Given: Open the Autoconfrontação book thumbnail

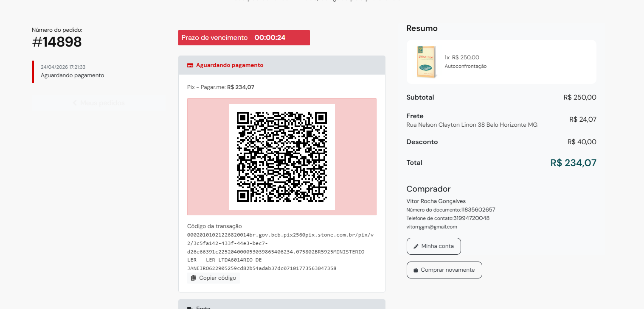Looking at the screenshot, I should tap(427, 62).
